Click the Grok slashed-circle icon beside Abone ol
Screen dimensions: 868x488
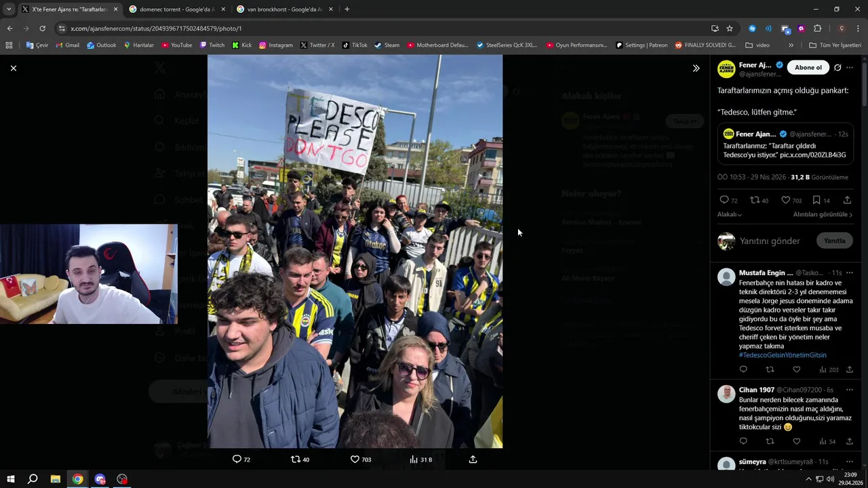point(837,68)
